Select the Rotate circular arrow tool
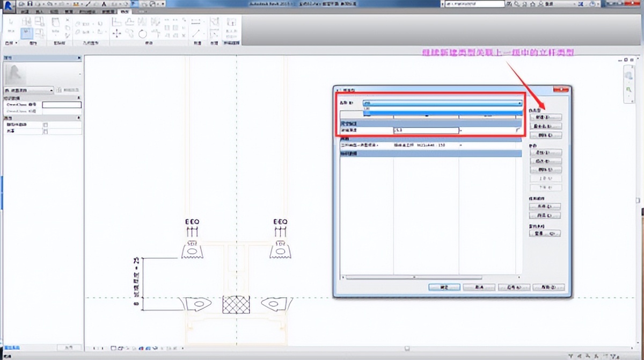 pyautogui.click(x=143, y=34)
